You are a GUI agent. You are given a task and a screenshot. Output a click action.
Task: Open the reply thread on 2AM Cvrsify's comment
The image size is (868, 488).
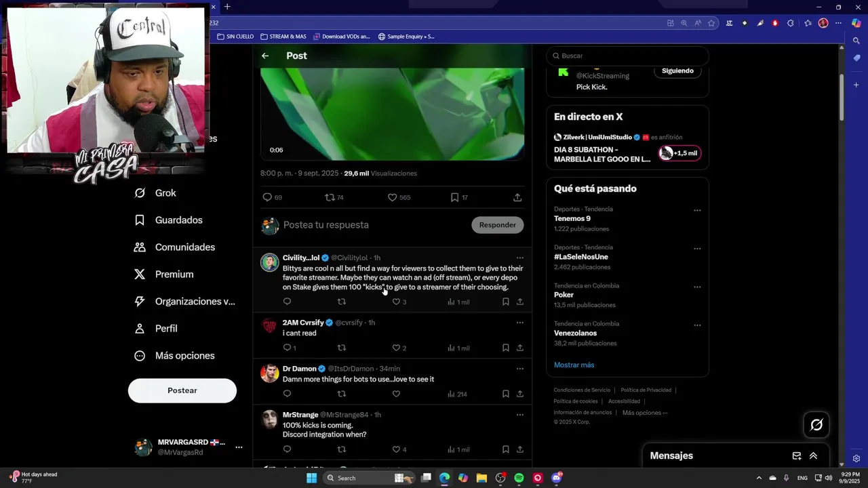290,348
